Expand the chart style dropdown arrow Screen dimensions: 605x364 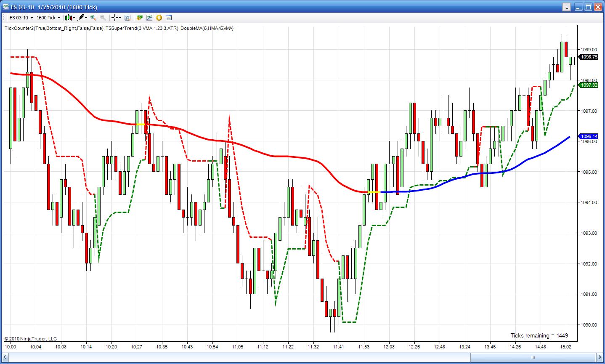click(74, 18)
